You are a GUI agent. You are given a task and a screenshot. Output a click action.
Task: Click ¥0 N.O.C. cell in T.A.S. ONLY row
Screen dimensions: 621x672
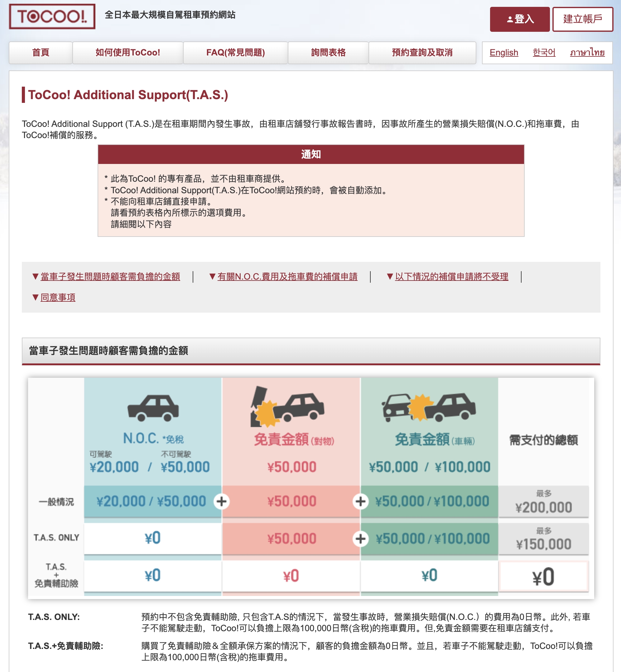click(x=152, y=538)
